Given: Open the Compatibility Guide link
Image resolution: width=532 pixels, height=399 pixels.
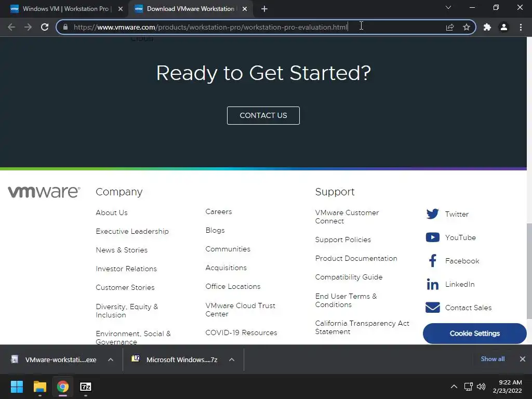Looking at the screenshot, I should point(349,277).
